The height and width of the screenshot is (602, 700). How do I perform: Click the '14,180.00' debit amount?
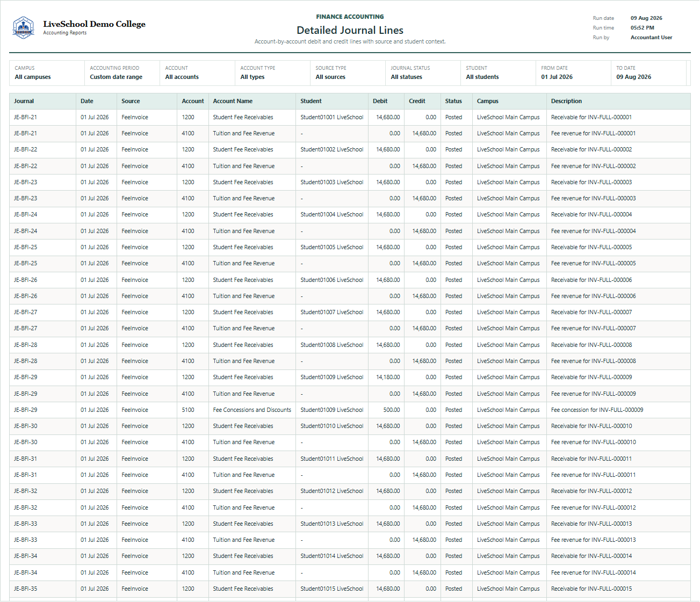pos(388,377)
